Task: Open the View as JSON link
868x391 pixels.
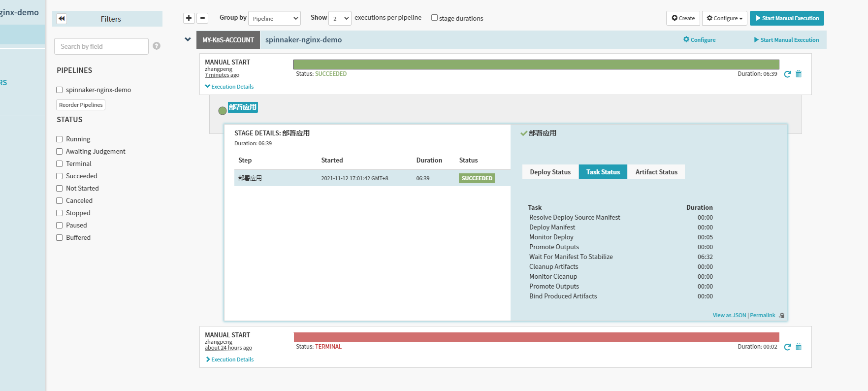Action: coord(729,315)
